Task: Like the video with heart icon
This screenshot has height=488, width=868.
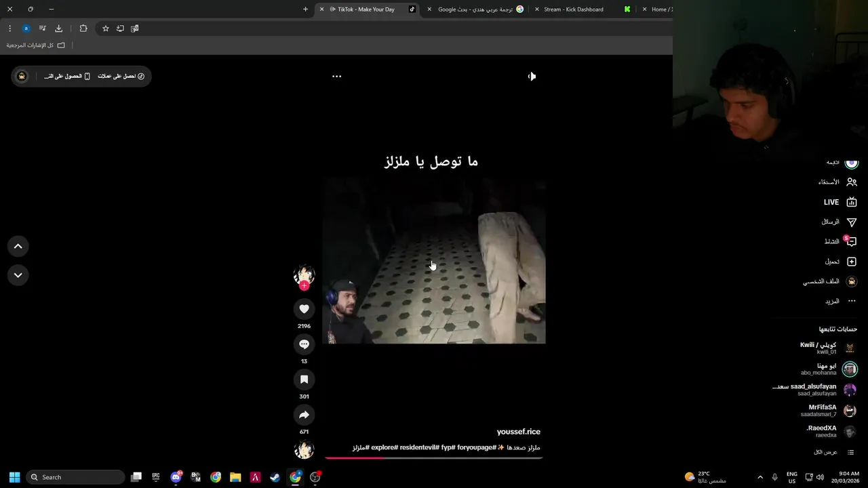Action: [x=304, y=309]
